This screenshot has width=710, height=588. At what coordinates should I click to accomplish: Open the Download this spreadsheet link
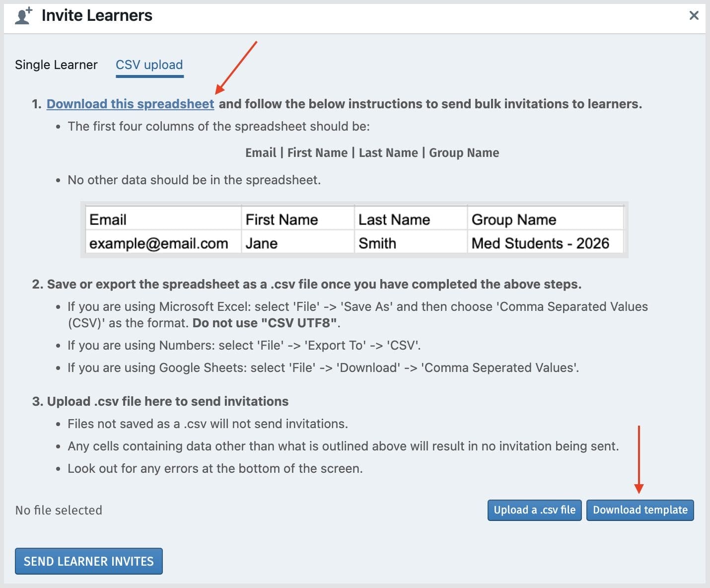point(130,104)
